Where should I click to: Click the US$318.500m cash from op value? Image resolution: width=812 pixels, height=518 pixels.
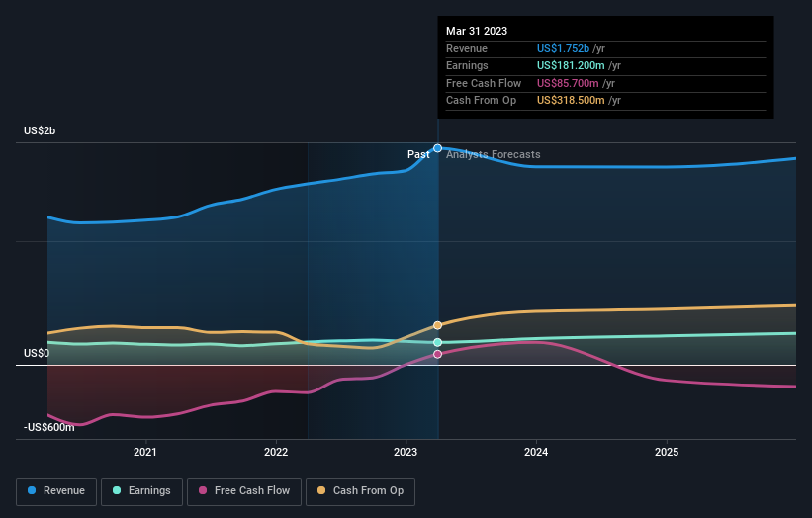pos(571,101)
